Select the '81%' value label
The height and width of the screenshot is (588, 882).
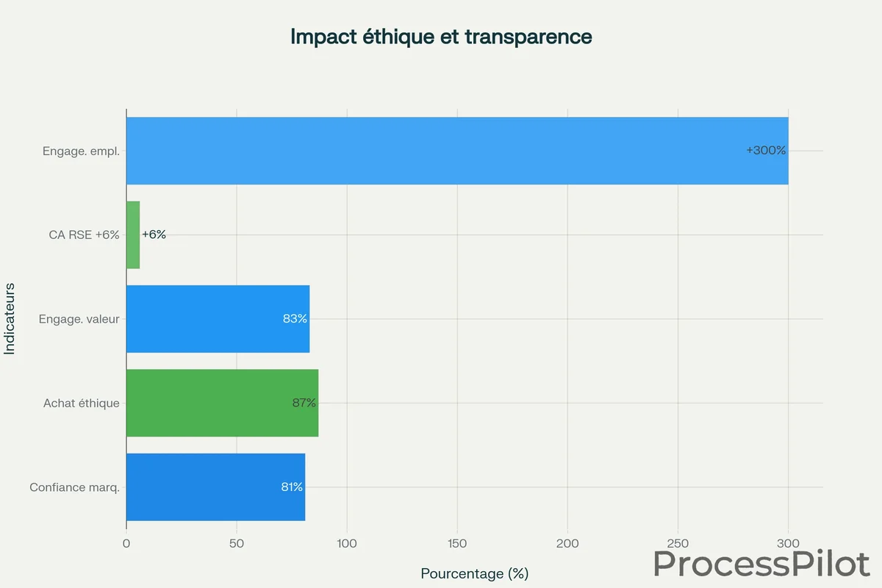(292, 487)
